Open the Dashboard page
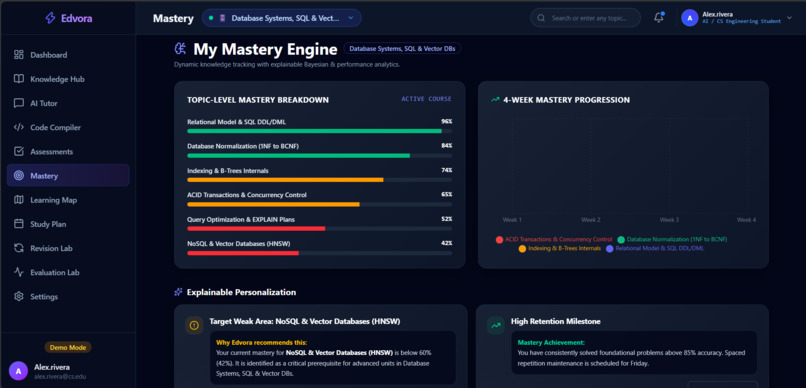Screen dimensions: 806x388 pyautogui.click(x=68, y=55)
